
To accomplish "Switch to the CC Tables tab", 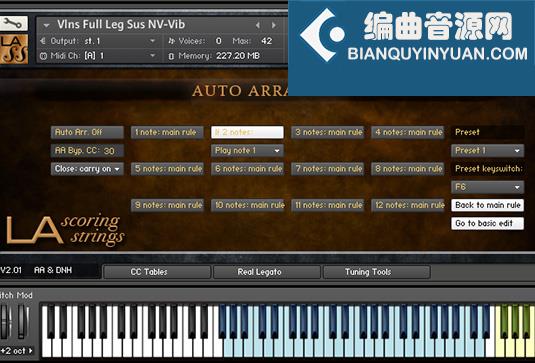I will [157, 272].
